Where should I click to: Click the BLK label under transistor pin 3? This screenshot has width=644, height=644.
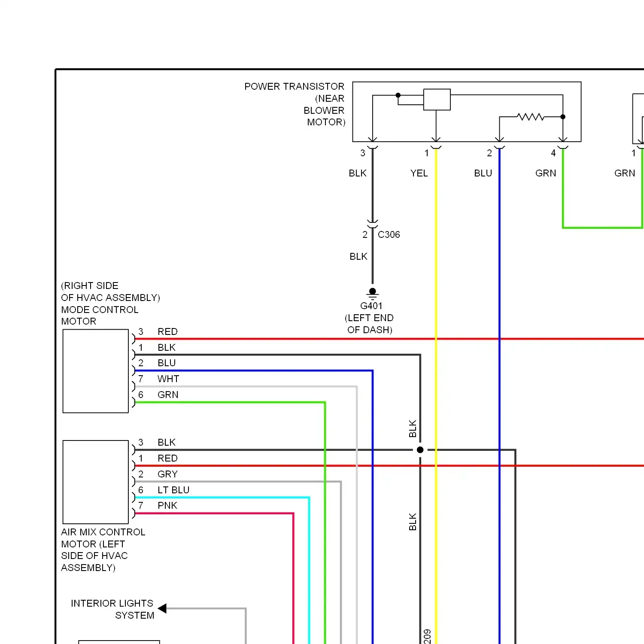358,173
